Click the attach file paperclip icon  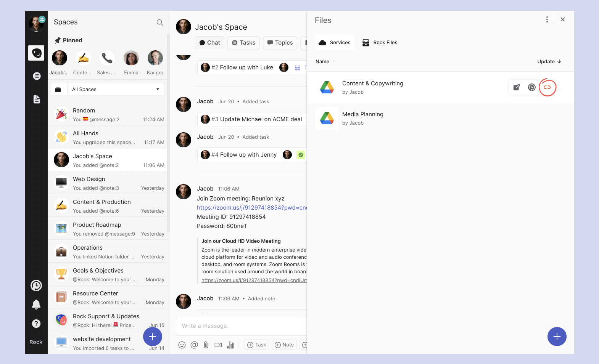(x=206, y=345)
